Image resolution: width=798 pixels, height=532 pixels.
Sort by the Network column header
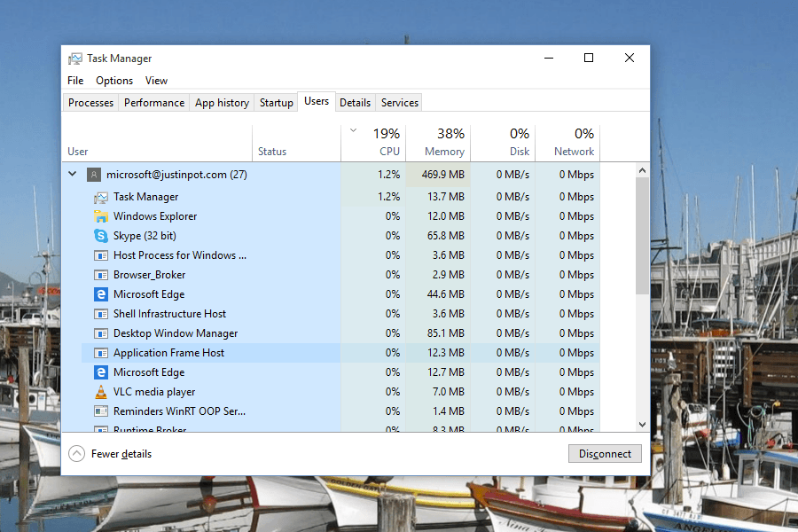[x=567, y=143]
